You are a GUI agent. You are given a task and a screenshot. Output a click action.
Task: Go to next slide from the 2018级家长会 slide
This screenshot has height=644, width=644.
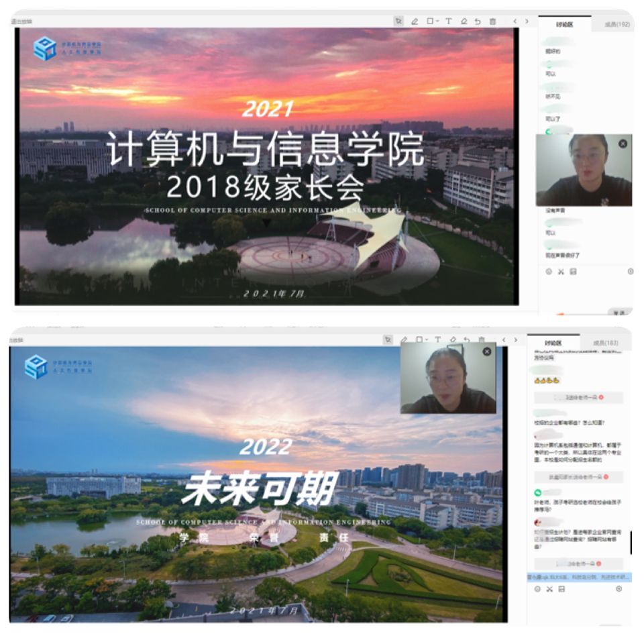click(x=527, y=21)
